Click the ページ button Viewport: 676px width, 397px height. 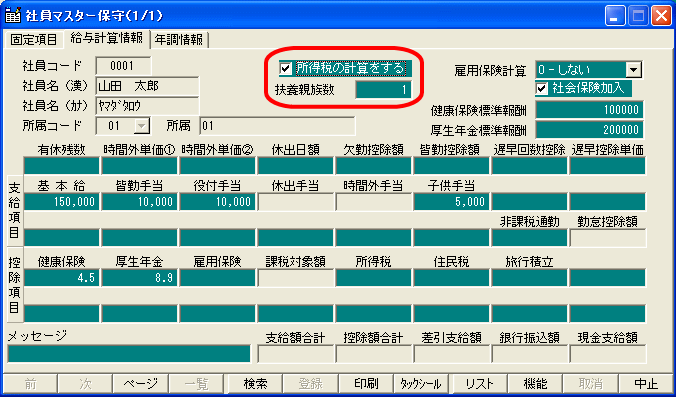tap(141, 383)
